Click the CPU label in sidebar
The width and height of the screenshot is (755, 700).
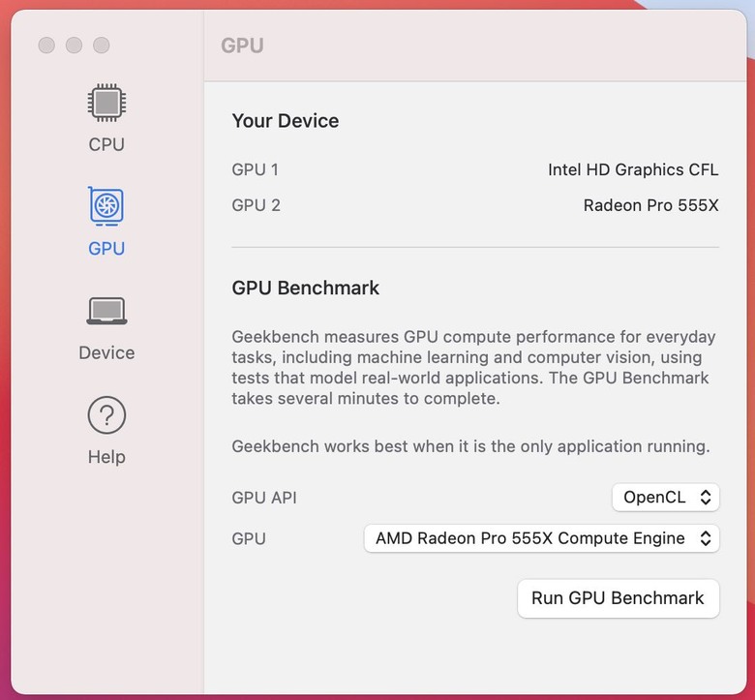(106, 144)
